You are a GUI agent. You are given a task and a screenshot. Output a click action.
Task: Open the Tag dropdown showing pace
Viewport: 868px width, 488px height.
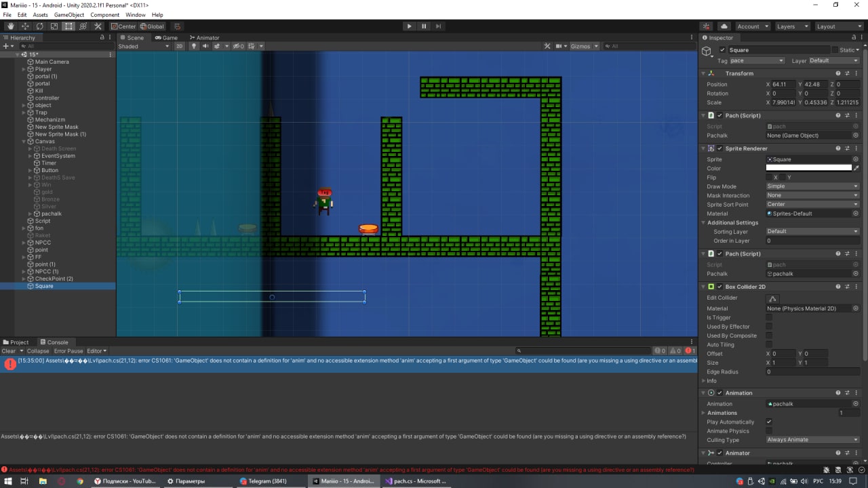[x=757, y=60]
